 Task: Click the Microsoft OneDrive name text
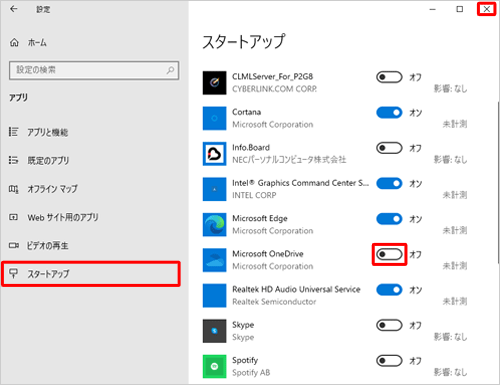point(268,254)
